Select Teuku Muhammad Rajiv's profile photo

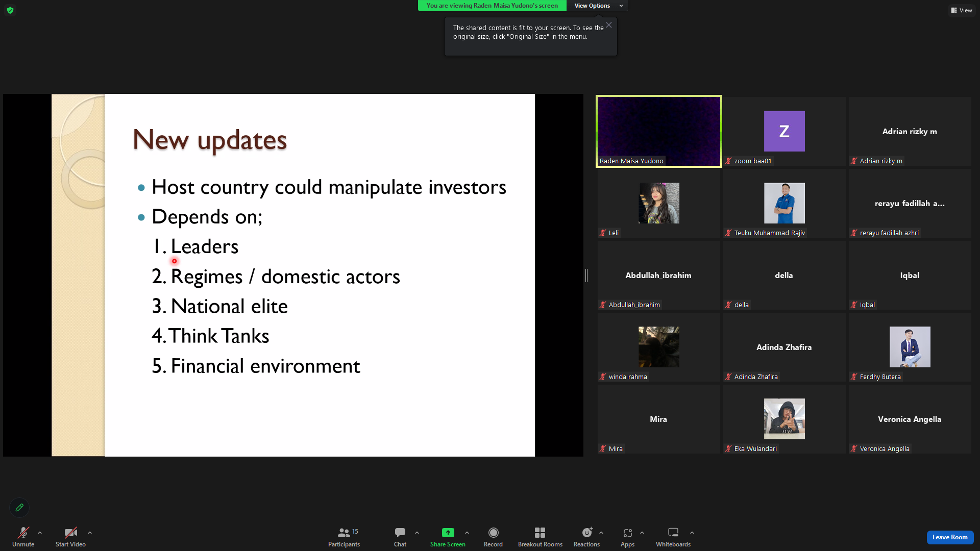(x=784, y=203)
